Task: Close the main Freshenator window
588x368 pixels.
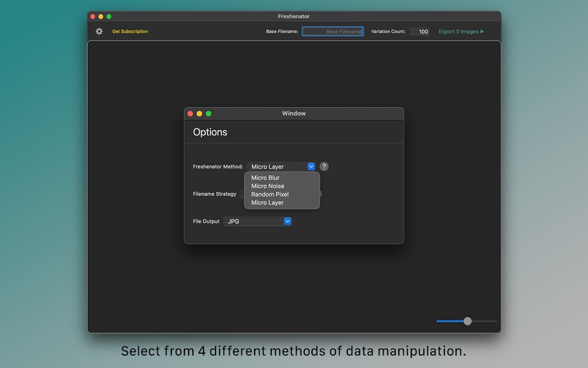Action: click(93, 17)
